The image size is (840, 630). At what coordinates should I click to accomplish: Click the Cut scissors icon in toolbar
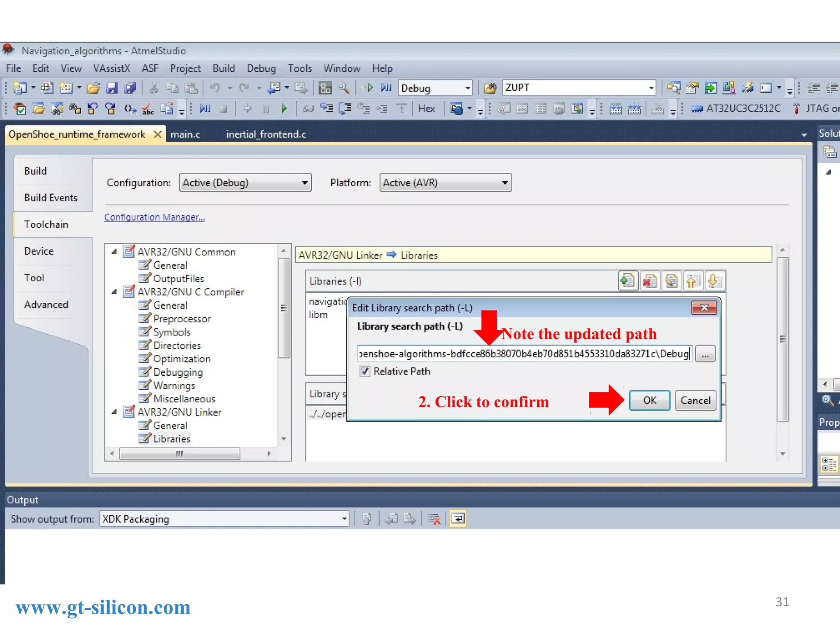click(x=154, y=88)
